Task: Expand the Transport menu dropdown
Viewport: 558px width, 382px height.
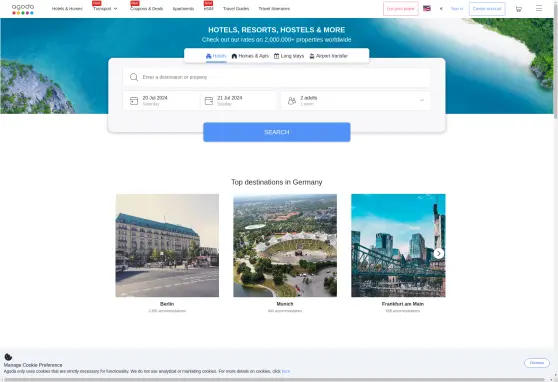Action: [105, 9]
